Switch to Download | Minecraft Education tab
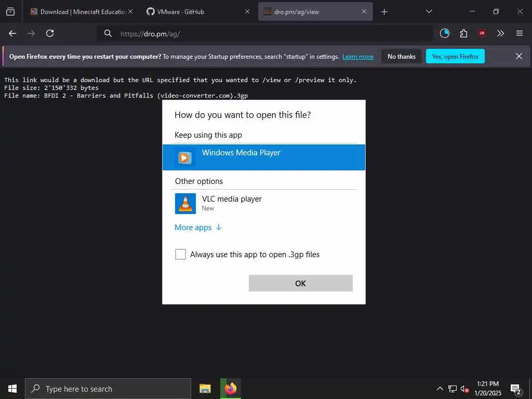This screenshot has height=399, width=532. pyautogui.click(x=82, y=11)
